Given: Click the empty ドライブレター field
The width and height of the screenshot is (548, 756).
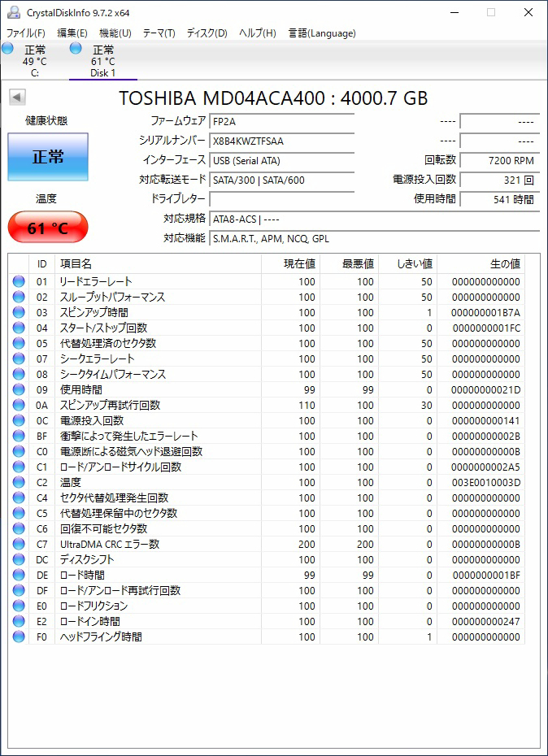Looking at the screenshot, I should tap(282, 198).
